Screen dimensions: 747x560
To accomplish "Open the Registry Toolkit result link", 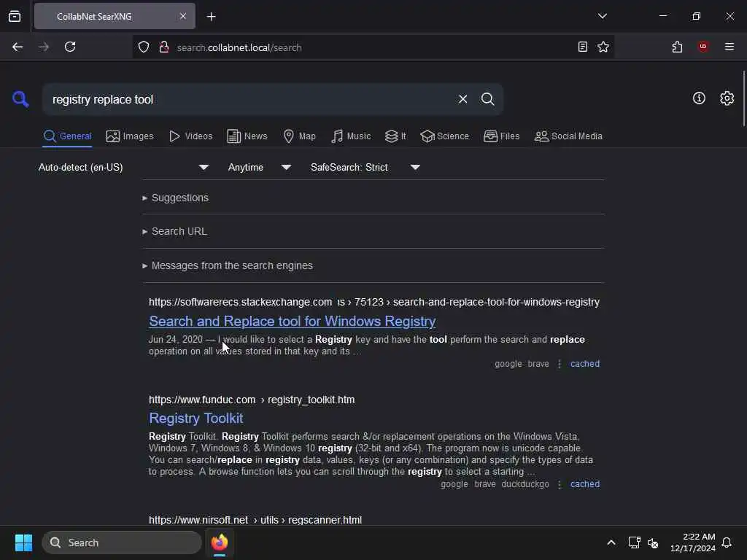I will pos(196,418).
